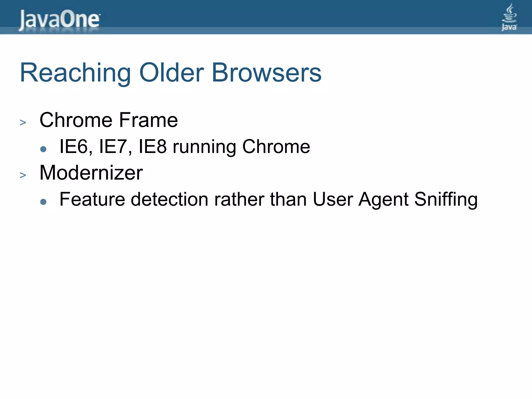The width and height of the screenshot is (532, 399).
Task: Click the Chrome Frame bullet text
Action: click(x=109, y=120)
